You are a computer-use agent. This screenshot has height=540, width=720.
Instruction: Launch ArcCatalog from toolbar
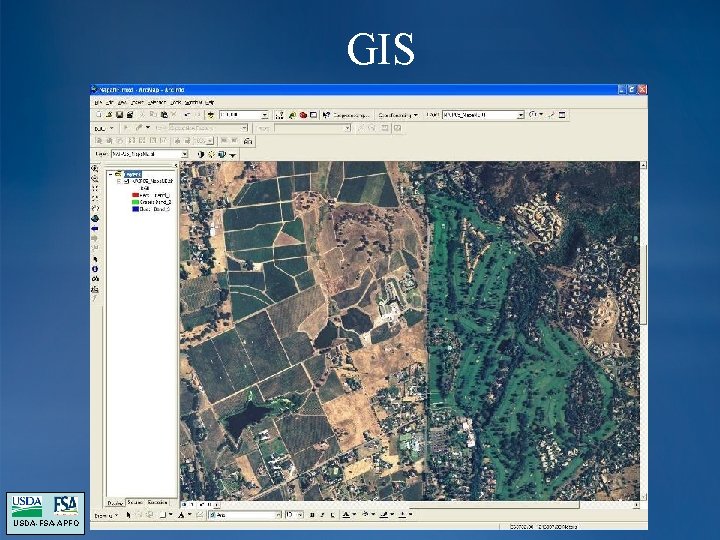click(292, 115)
